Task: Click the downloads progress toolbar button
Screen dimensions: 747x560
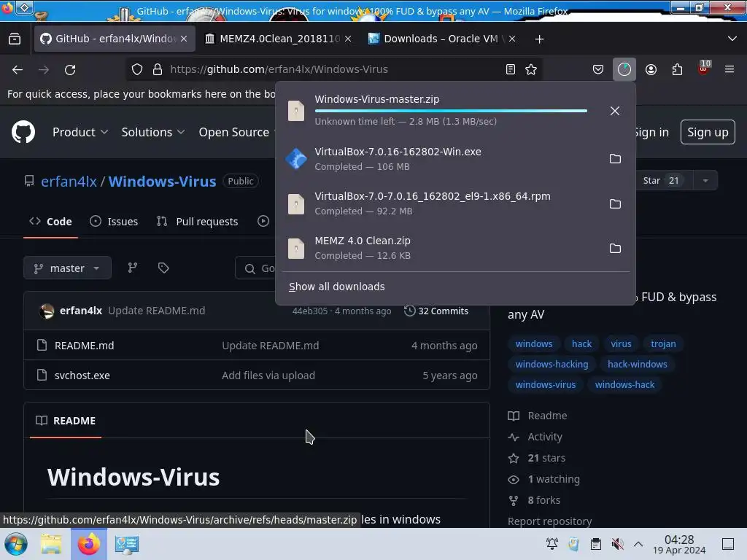Action: pos(624,69)
